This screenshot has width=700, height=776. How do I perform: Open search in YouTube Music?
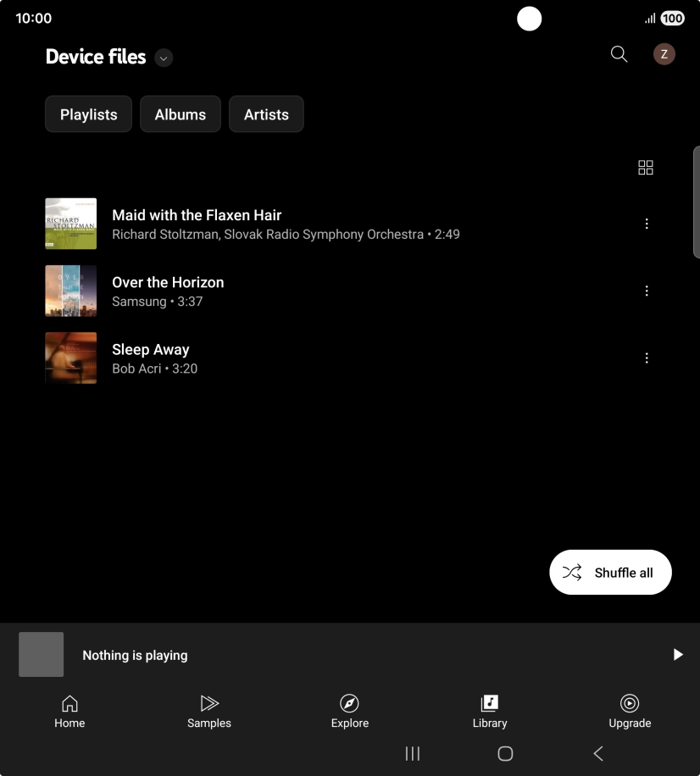pyautogui.click(x=618, y=54)
